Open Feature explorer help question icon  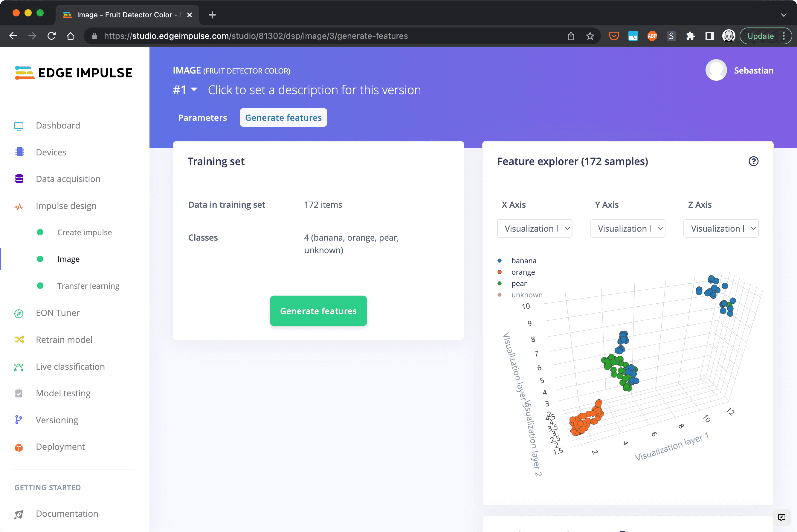tap(753, 161)
